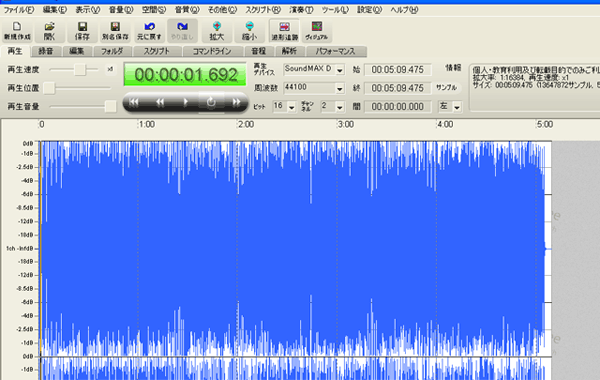Screen dimensions: 600x380
Task: Expand the ビット 16 dropdown
Action: [x=292, y=107]
